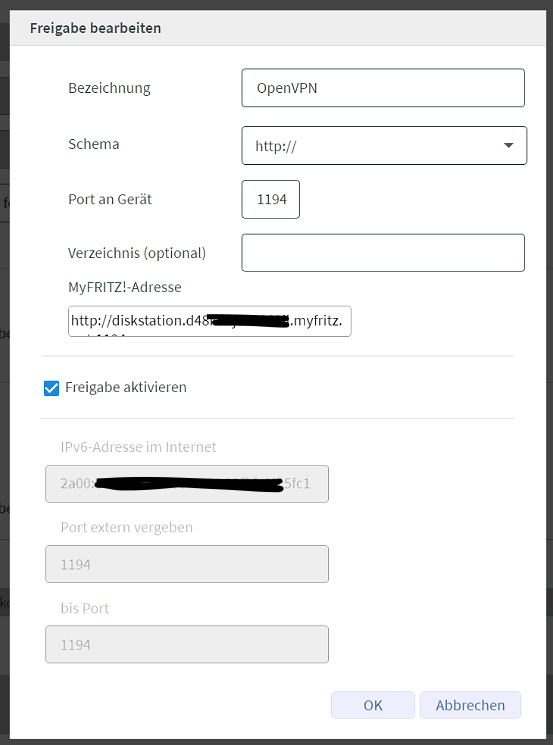Focus the Bezeichnung field containing OpenVPN

383,88
